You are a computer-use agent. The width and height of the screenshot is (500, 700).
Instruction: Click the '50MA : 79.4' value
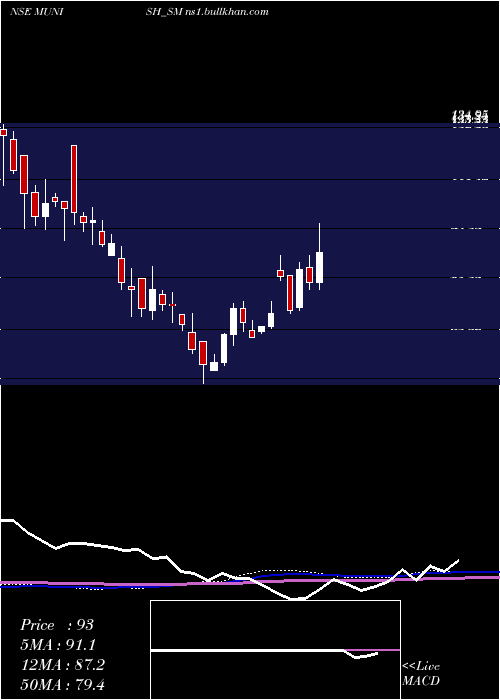(62, 684)
